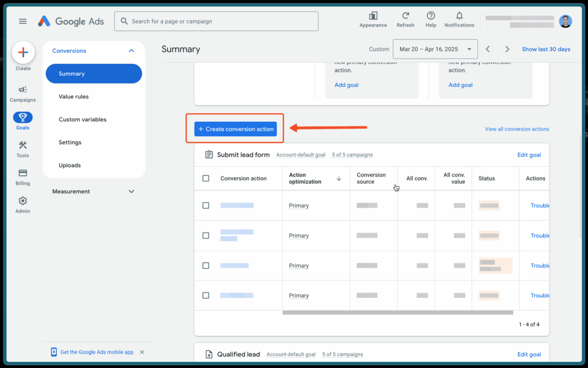Screen dimensions: 588x368
Task: Open the Value rules page
Action: tap(75, 96)
